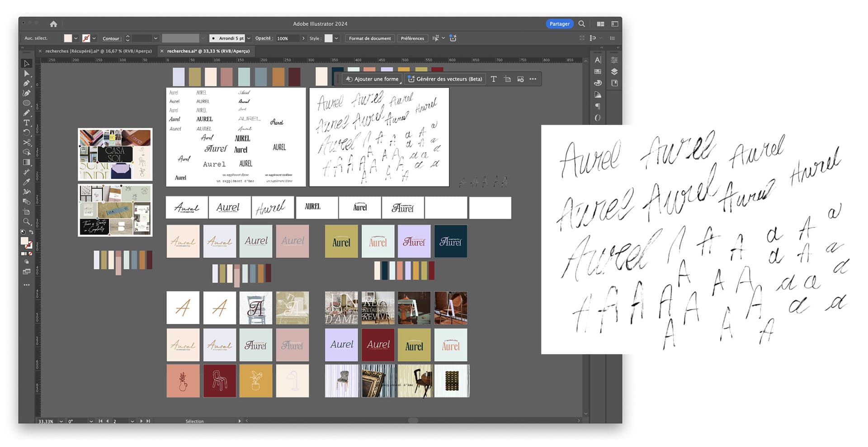Open the Opacité dropdown arrow
The height and width of the screenshot is (447, 868).
[303, 38]
